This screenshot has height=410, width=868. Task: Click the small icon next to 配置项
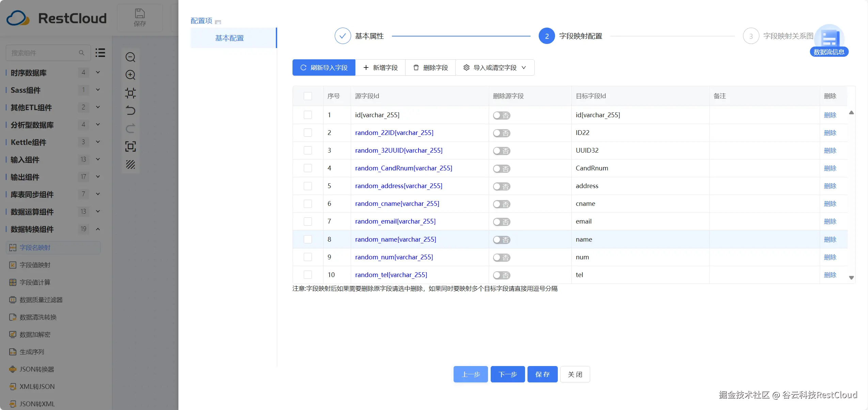[218, 22]
